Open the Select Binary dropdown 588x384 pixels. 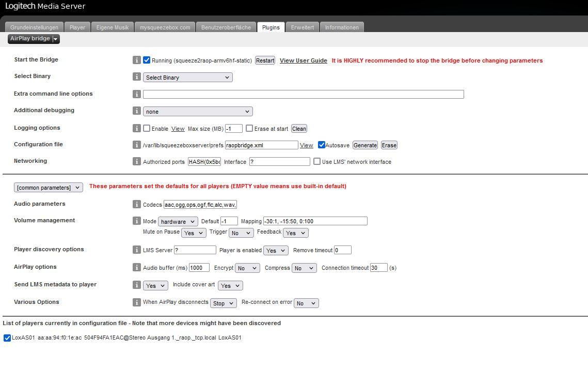[187, 78]
